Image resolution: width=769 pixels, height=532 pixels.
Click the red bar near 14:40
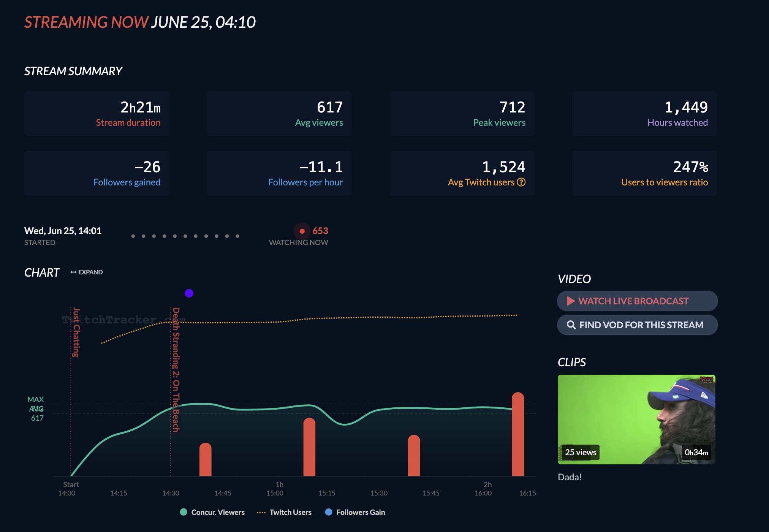(205, 459)
